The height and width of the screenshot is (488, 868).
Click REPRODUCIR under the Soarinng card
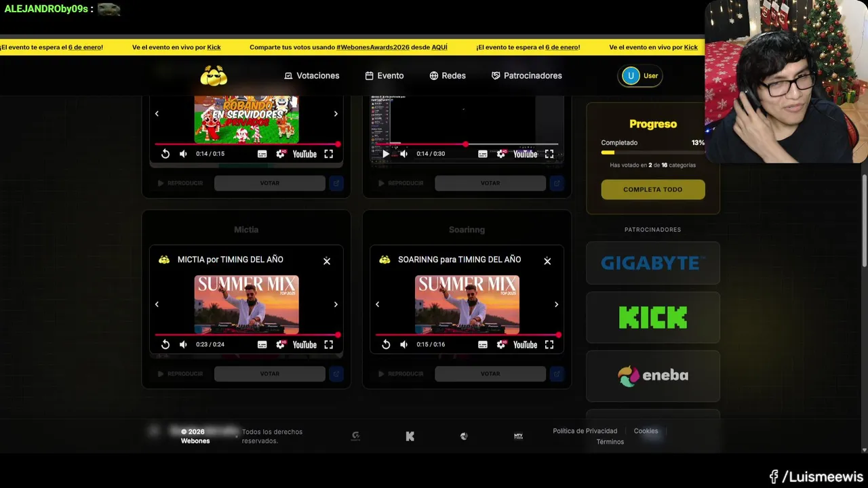pos(401,373)
